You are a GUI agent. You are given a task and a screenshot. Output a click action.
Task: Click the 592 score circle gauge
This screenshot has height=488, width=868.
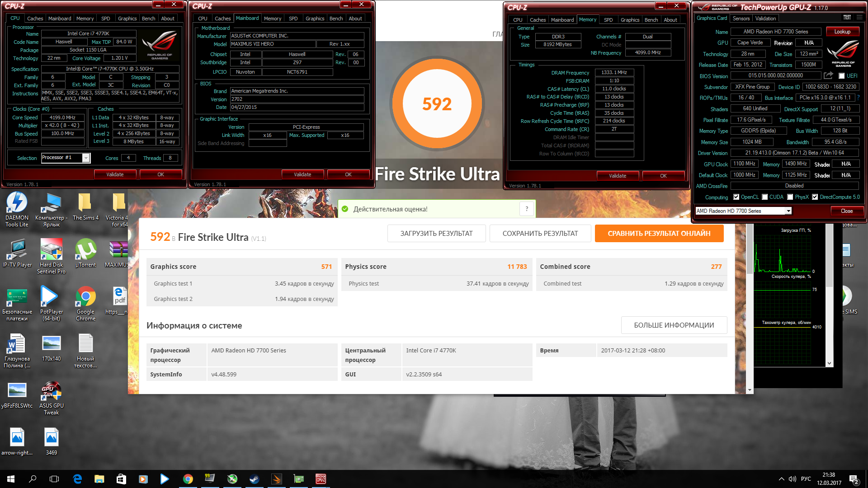[x=437, y=104]
